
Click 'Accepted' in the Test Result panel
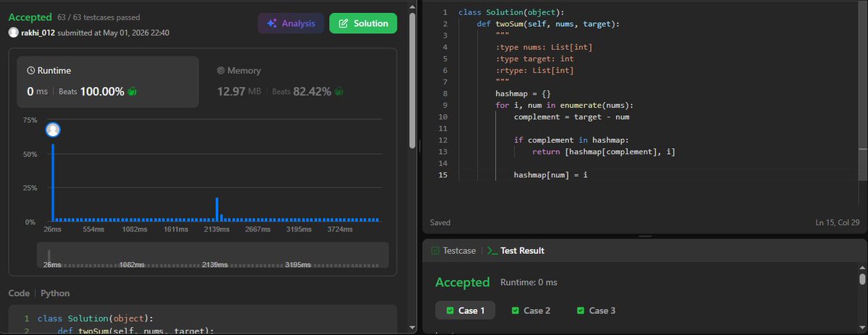coord(462,282)
